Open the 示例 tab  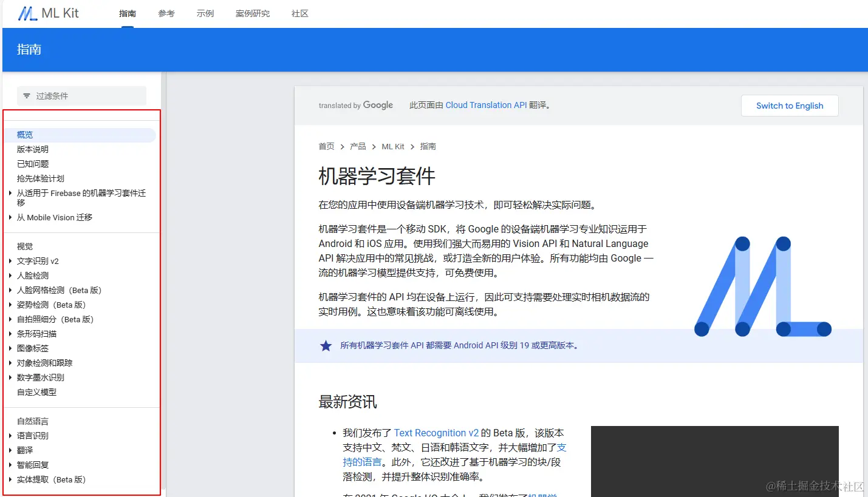[205, 13]
